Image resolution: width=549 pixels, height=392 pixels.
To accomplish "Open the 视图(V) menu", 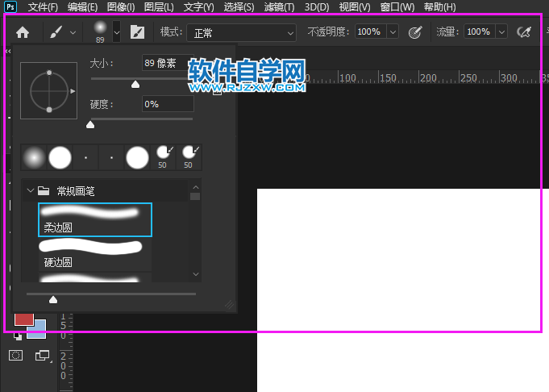I will point(355,7).
